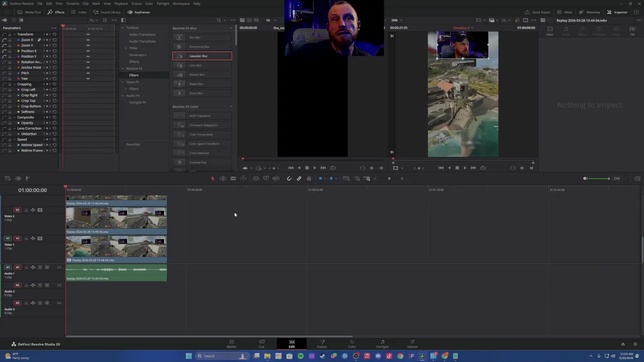Select Fairlight FX in effects tree
Viewport: 644px width, 362px height.
137,103
